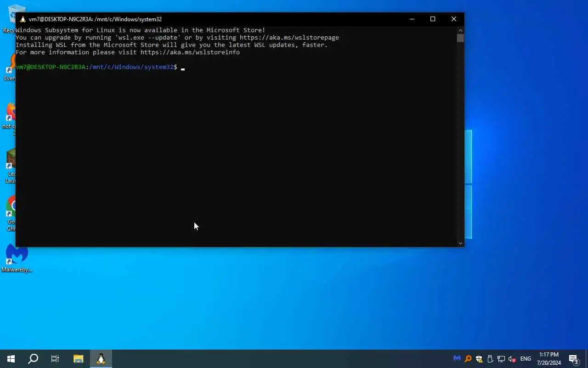Open Windows Security shield tray icon
This screenshot has height=368, width=588.
pyautogui.click(x=479, y=359)
